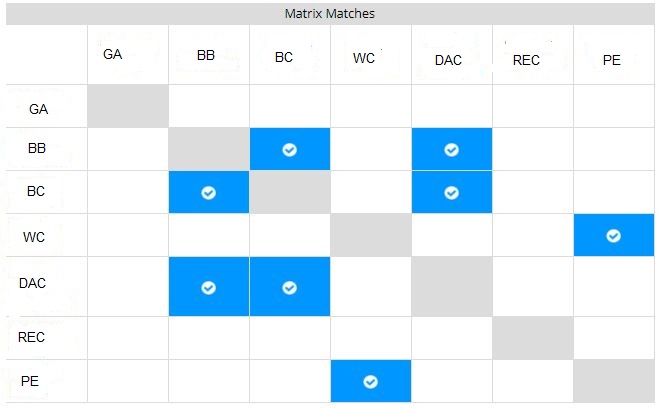Select the empty REC row PE column cell
Image resolution: width=663 pixels, height=408 pixels.
613,338
